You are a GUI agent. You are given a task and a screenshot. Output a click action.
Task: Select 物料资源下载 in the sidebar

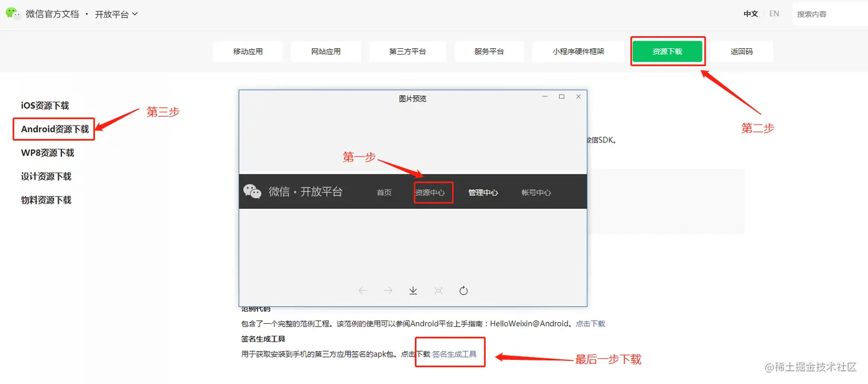click(46, 200)
